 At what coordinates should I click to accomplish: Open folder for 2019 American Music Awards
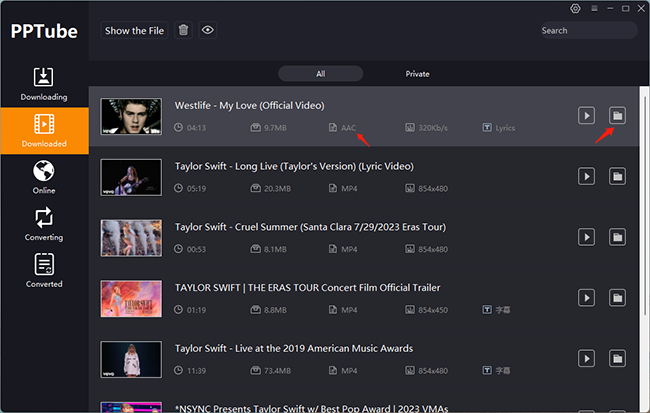(x=617, y=358)
